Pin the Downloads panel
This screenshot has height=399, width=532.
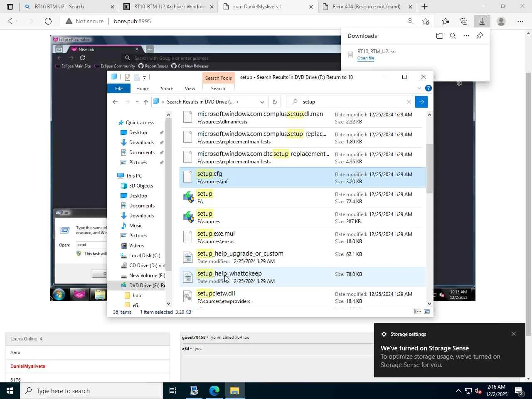click(480, 36)
